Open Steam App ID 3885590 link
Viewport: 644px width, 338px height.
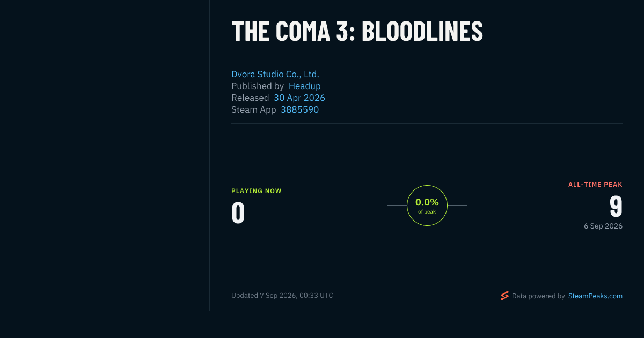299,109
